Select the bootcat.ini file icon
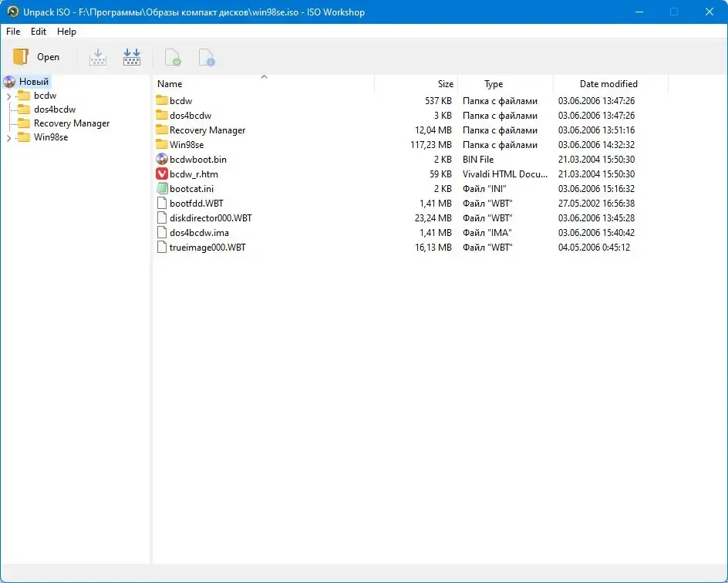728x583 pixels. 162,188
